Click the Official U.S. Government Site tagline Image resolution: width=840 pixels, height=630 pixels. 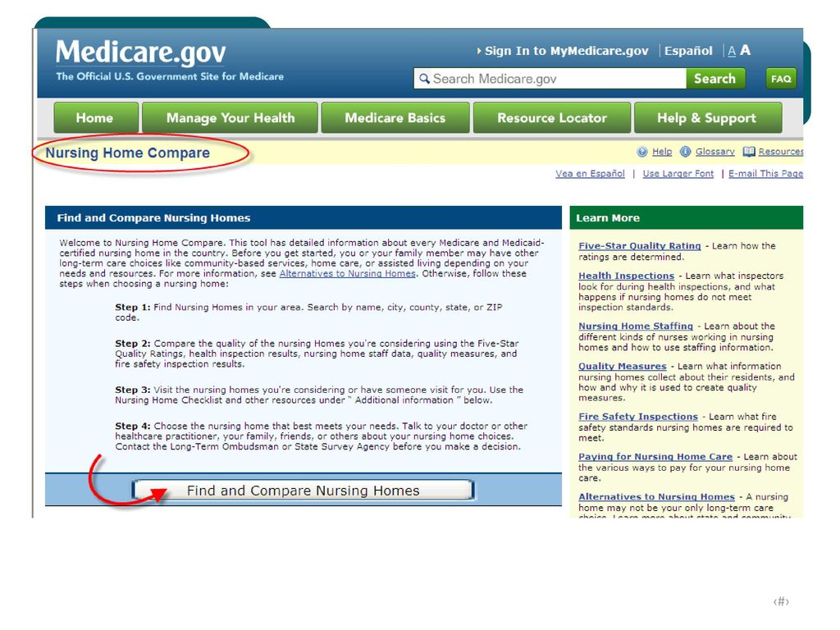pos(170,76)
